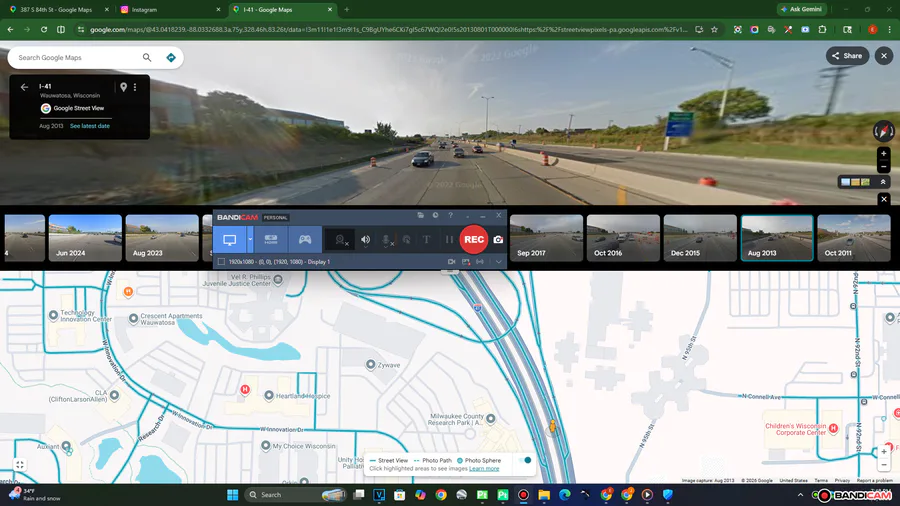This screenshot has width=900, height=506.
Task: Go back in browser history
Action: point(10,29)
